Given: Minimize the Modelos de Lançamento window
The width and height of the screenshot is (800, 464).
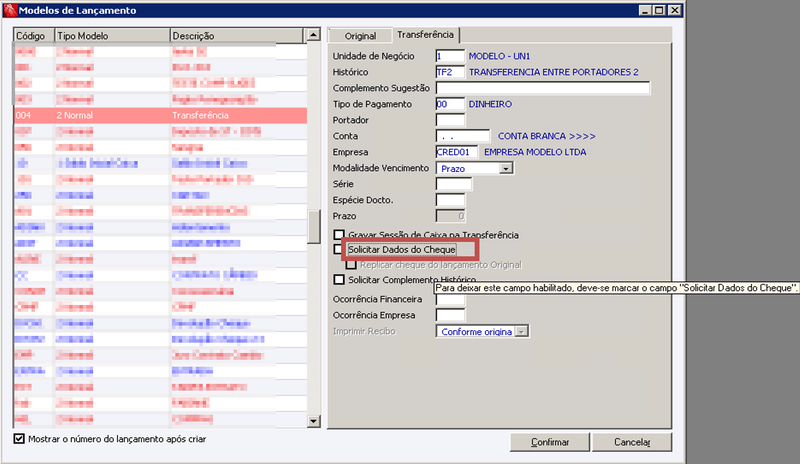Looking at the screenshot, I should pos(645,10).
